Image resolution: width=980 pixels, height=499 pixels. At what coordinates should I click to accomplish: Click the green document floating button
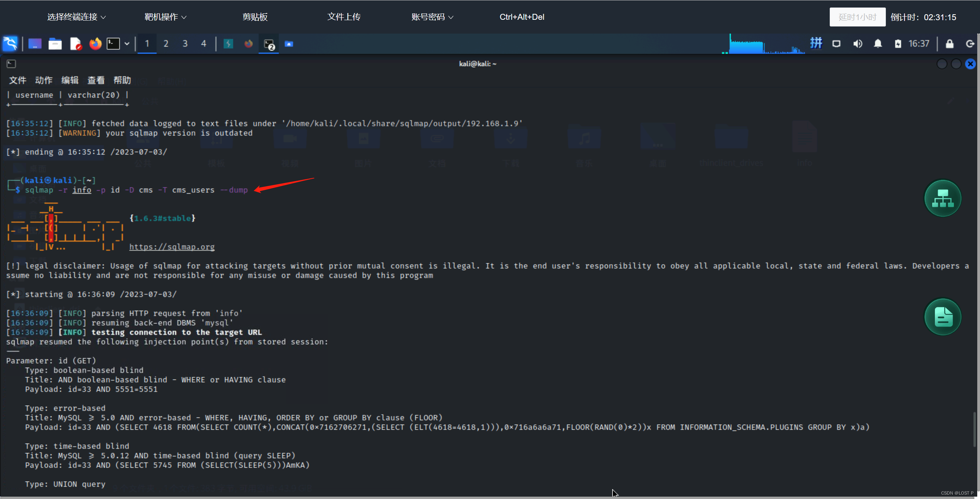click(x=943, y=317)
